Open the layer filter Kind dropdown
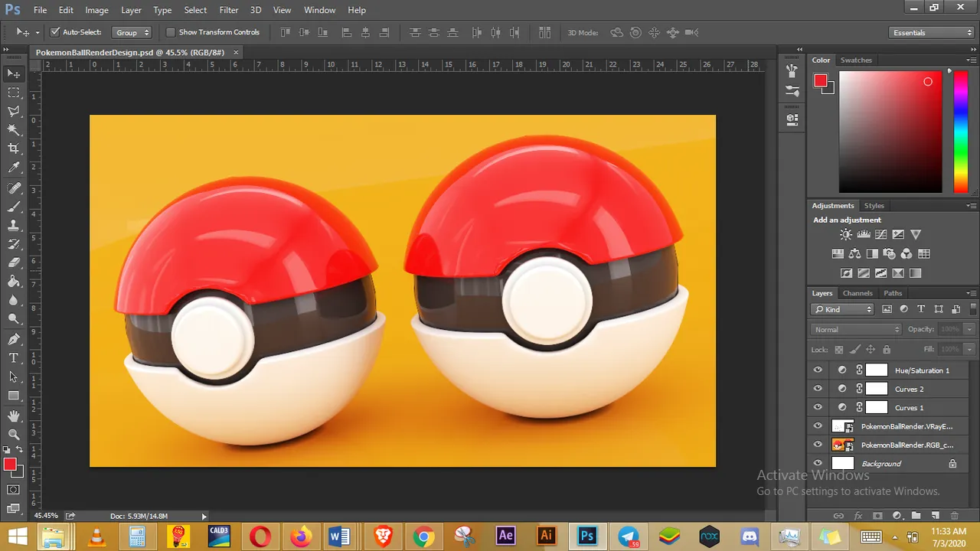The image size is (980, 551). pos(843,309)
